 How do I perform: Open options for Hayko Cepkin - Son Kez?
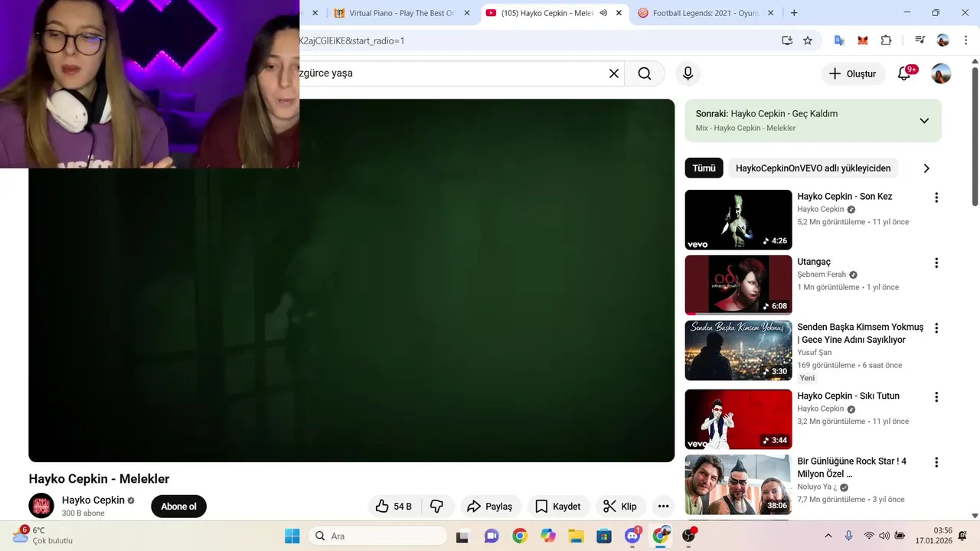[936, 197]
